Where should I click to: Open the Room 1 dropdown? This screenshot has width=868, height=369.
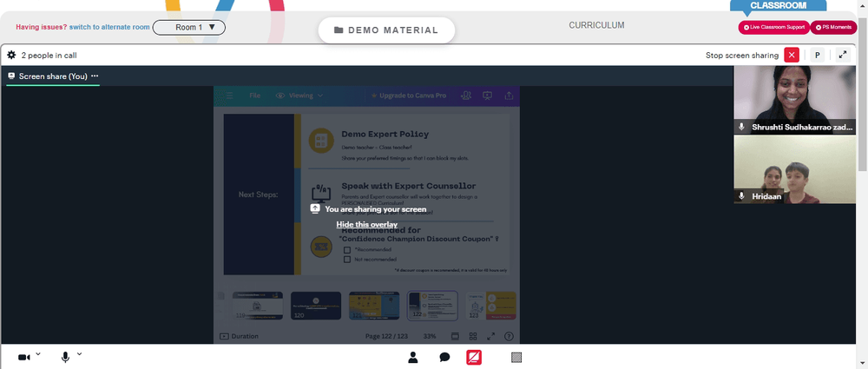click(x=188, y=27)
